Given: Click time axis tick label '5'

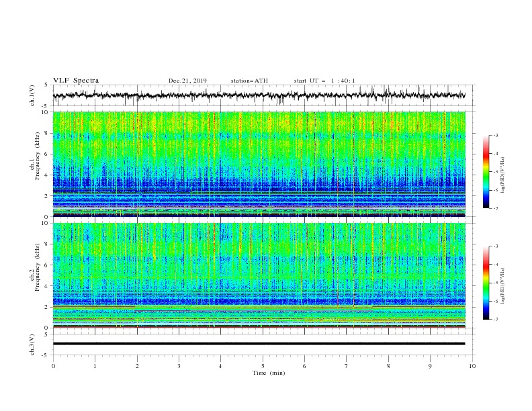Looking at the screenshot, I should 263,366.
